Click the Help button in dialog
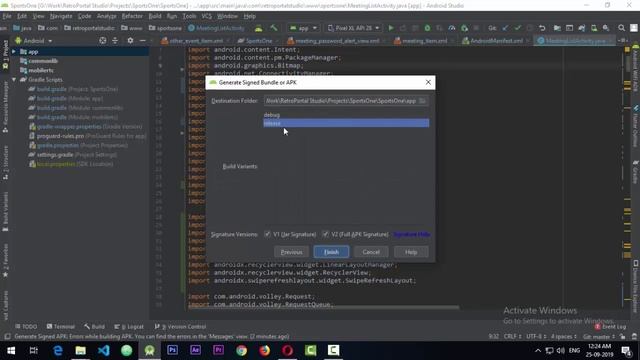 click(411, 252)
